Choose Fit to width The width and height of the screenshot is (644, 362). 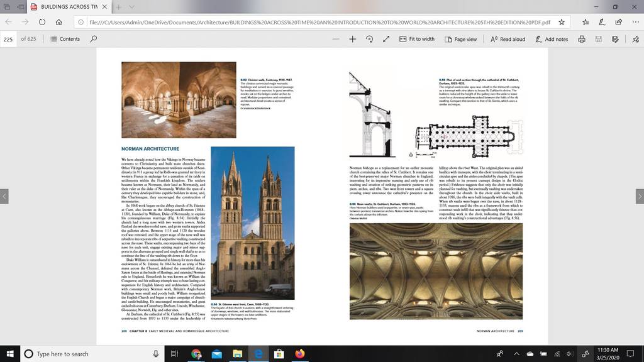point(417,39)
